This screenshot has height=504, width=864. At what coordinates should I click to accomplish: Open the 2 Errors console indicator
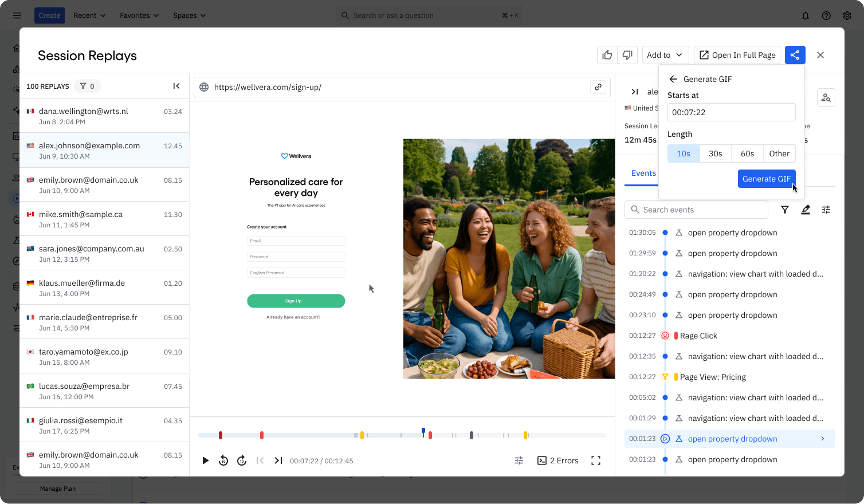(557, 460)
